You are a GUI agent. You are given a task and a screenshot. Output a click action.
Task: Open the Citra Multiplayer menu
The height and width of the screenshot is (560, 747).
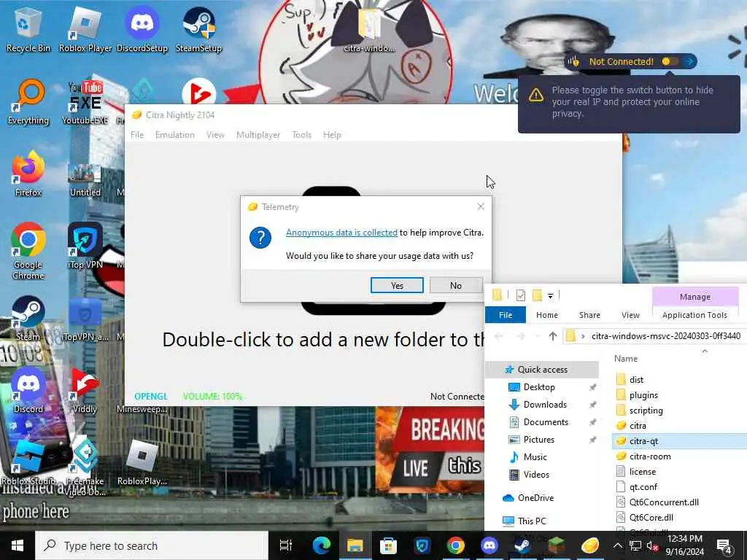click(x=258, y=135)
